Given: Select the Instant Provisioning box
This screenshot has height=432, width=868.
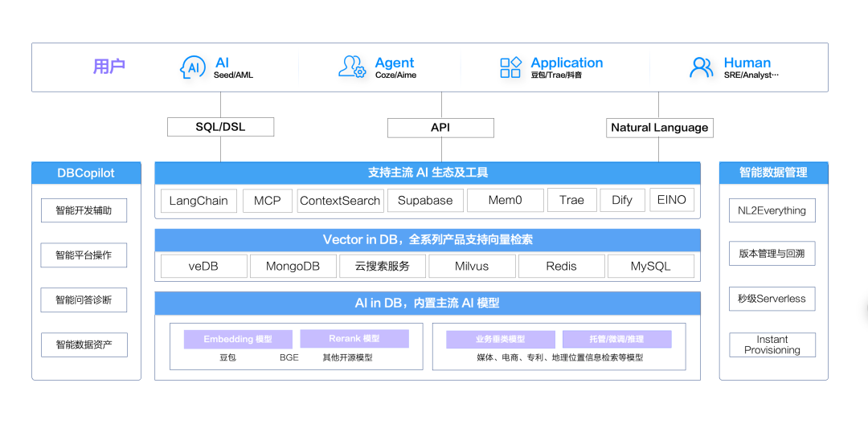Looking at the screenshot, I should [772, 345].
